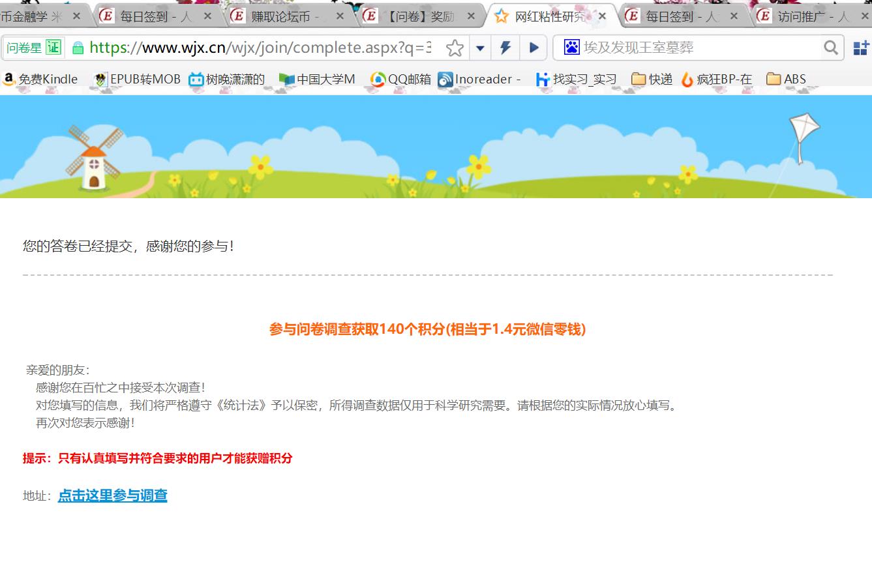Open the Inoreader bookmark

[479, 80]
